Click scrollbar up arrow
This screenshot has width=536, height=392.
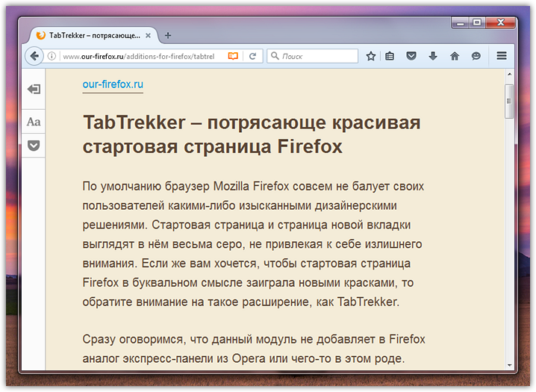click(x=509, y=74)
